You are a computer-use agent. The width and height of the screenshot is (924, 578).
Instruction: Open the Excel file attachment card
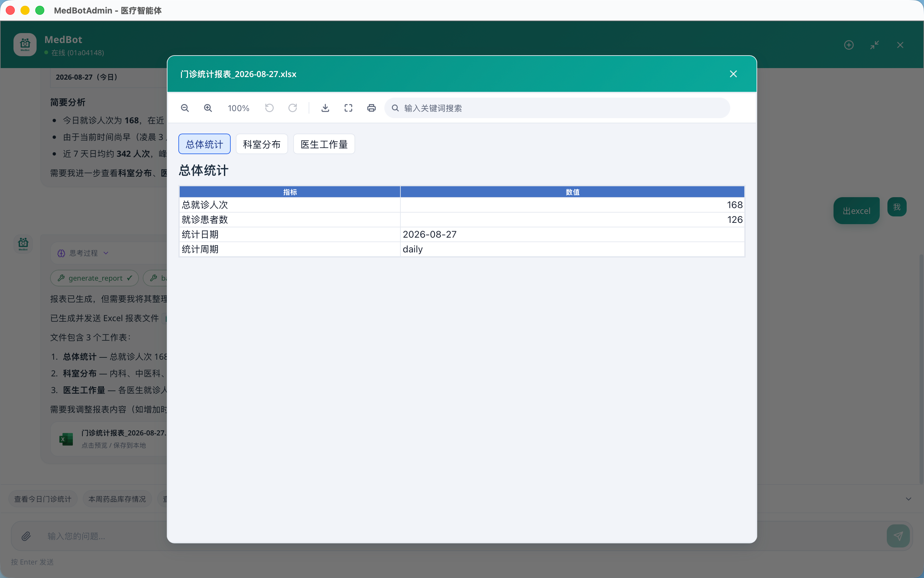coord(109,439)
